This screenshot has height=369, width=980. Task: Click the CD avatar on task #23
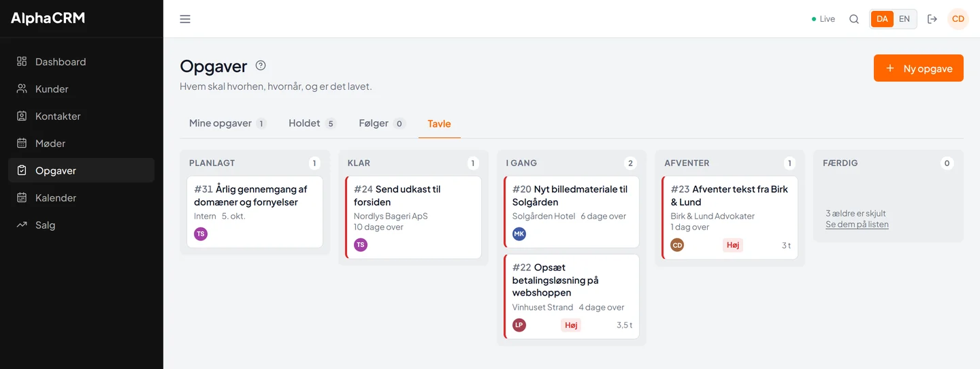(677, 245)
